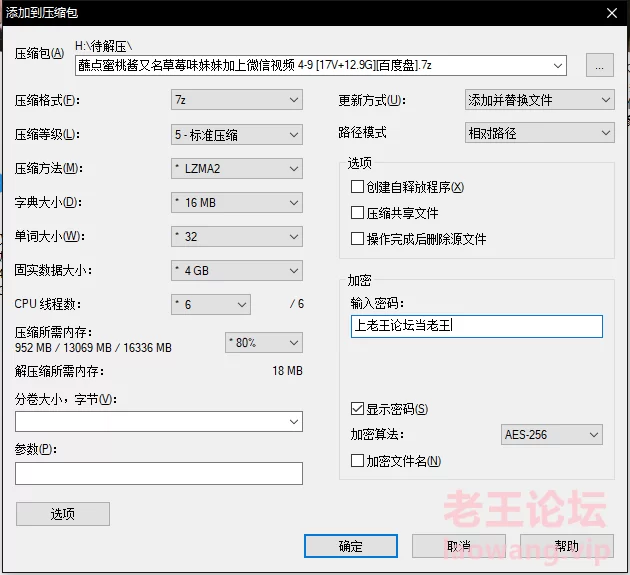Viewport: 630px width, 575px height.
Task: Open help with the 帮助 button
Action: coord(567,546)
